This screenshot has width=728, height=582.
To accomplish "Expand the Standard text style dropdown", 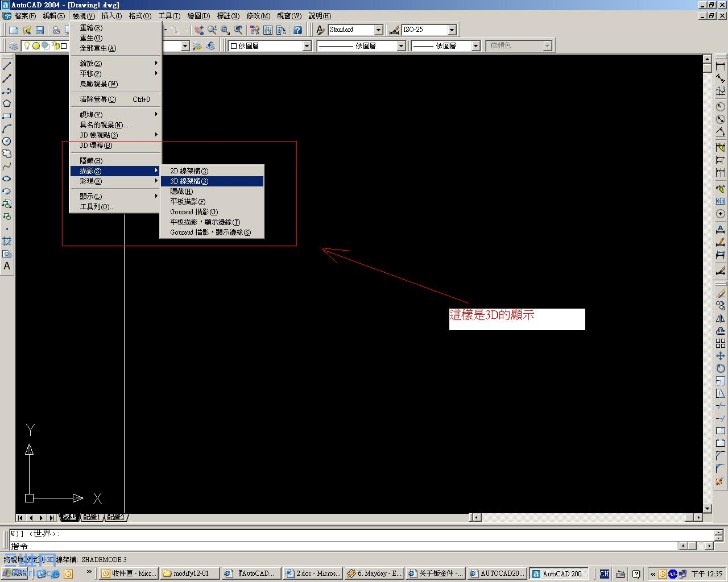I will (x=378, y=30).
